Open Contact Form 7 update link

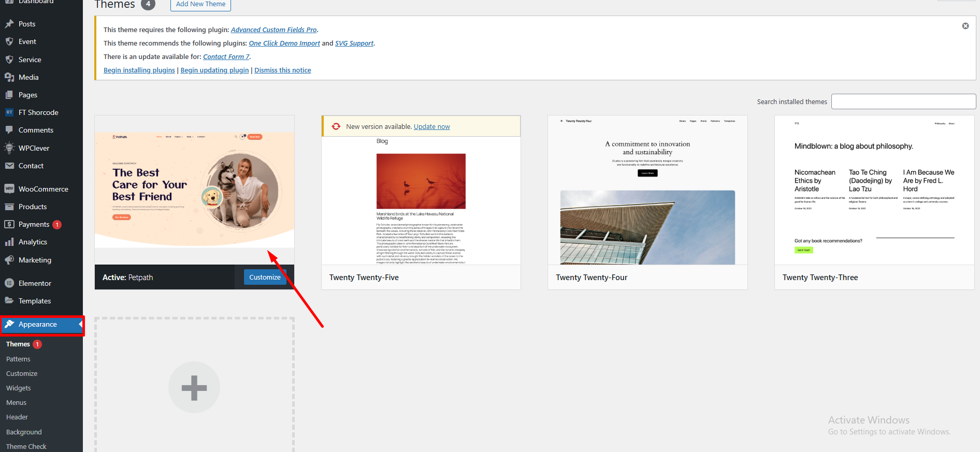tap(226, 56)
